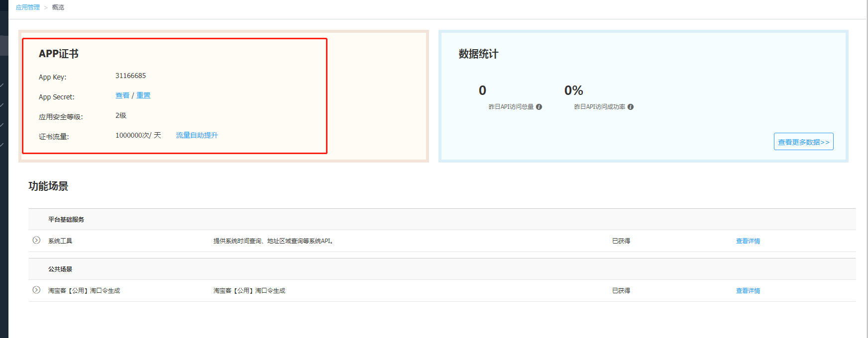Open 查看详情 for 系统工具
The image size is (868, 338).
(x=748, y=241)
